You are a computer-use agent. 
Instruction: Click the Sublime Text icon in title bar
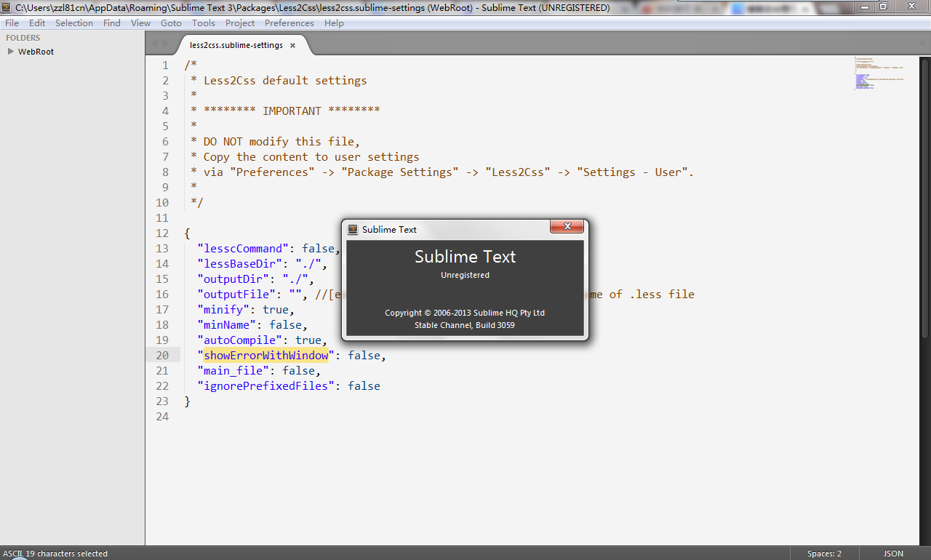pyautogui.click(x=7, y=7)
